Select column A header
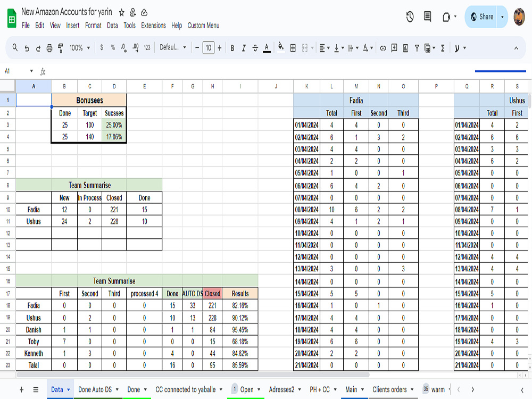 34,86
